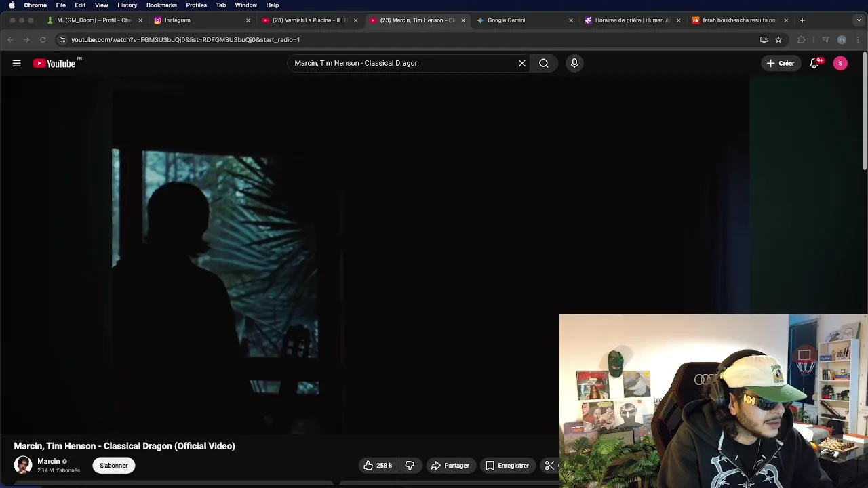Viewport: 868px width, 488px height.
Task: Switch to the Instagram tab
Action: click(201, 20)
